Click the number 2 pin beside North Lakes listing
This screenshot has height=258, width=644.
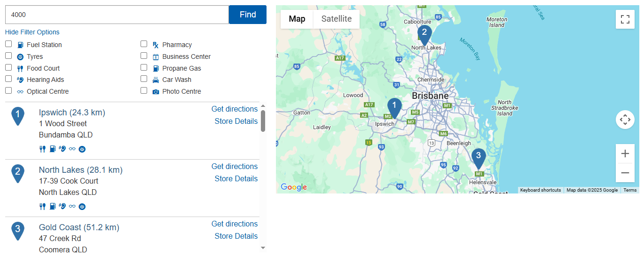click(x=18, y=173)
